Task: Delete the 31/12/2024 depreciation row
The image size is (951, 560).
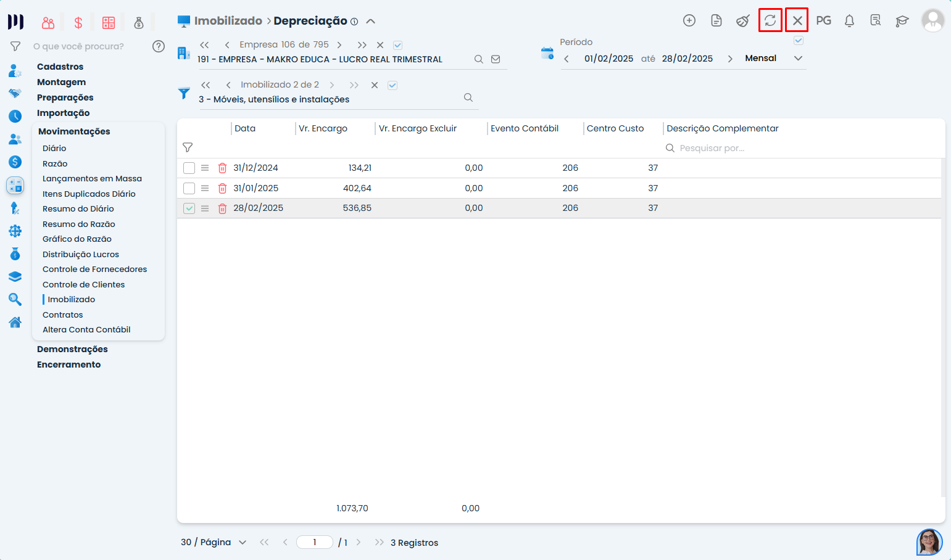Action: coord(222,168)
